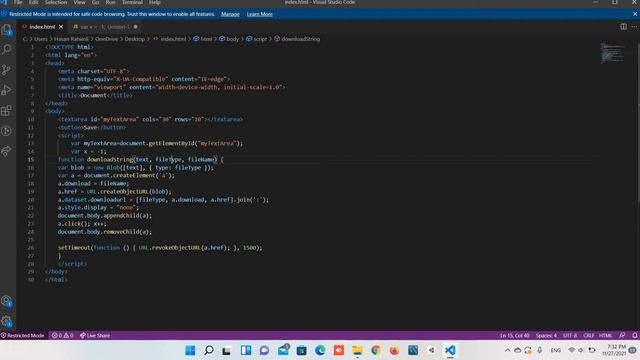Click Visual Studio Code taskbar icon

coord(450,350)
